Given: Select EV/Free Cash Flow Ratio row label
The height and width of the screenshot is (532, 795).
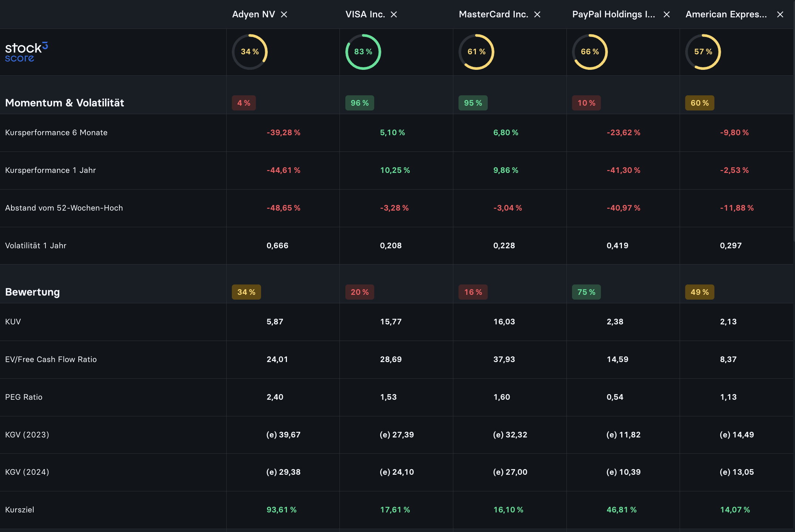Looking at the screenshot, I should [51, 359].
